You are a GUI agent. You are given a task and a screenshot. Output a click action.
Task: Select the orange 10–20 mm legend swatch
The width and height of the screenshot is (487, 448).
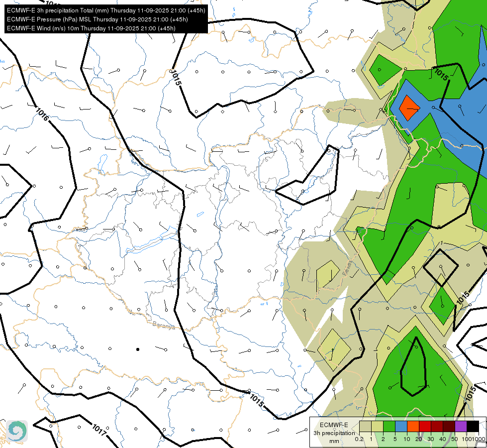pos(413,426)
